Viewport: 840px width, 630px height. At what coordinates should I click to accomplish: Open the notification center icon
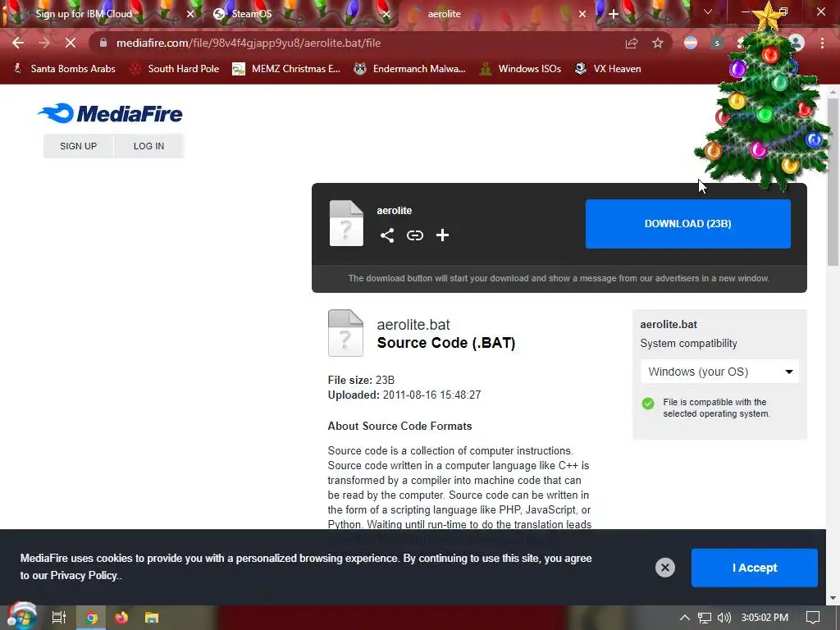813,618
